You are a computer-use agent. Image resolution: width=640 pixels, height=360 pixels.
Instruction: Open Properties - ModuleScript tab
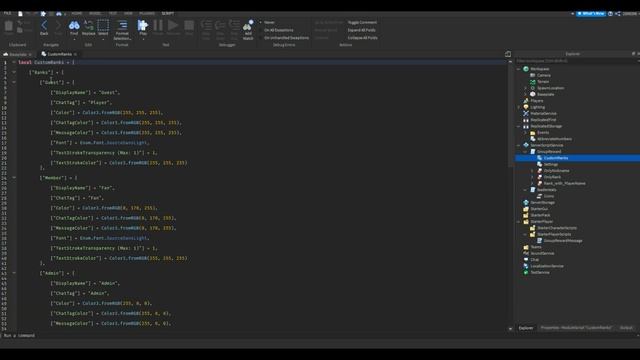(x=576, y=328)
